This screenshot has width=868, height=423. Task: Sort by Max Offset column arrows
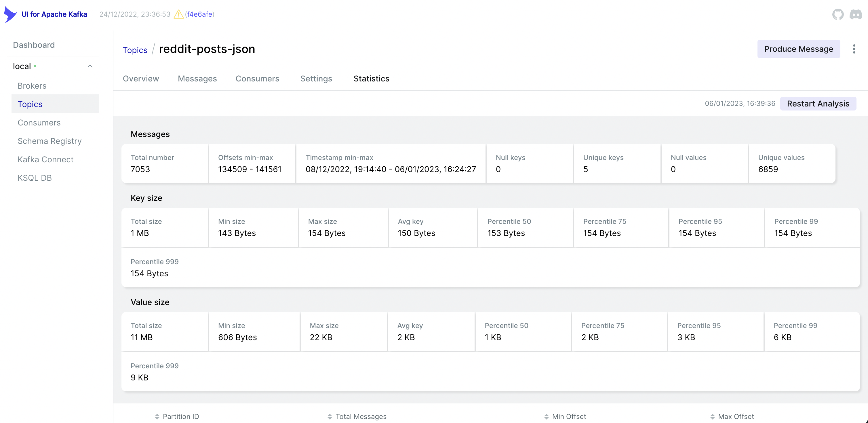tap(712, 417)
